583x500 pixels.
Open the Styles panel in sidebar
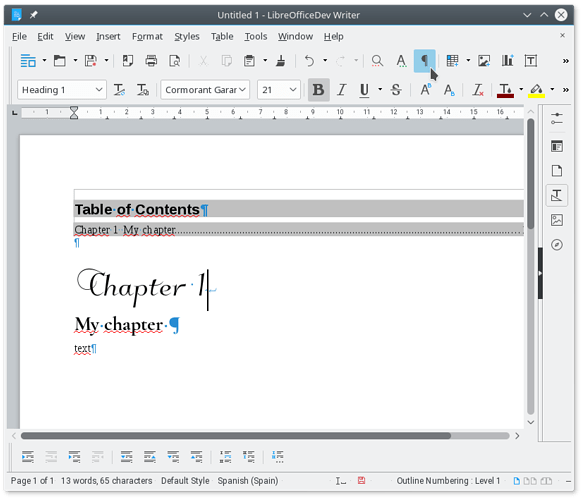557,195
